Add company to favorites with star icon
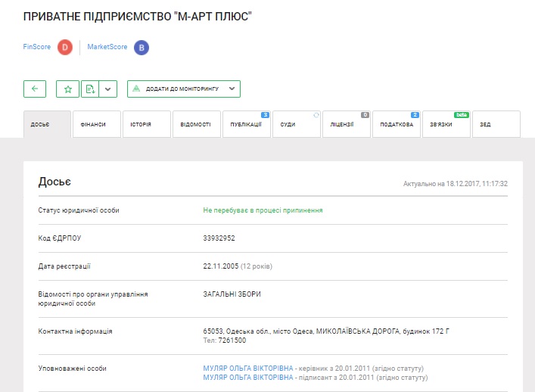Screen dimensions: 535x392 (68, 89)
